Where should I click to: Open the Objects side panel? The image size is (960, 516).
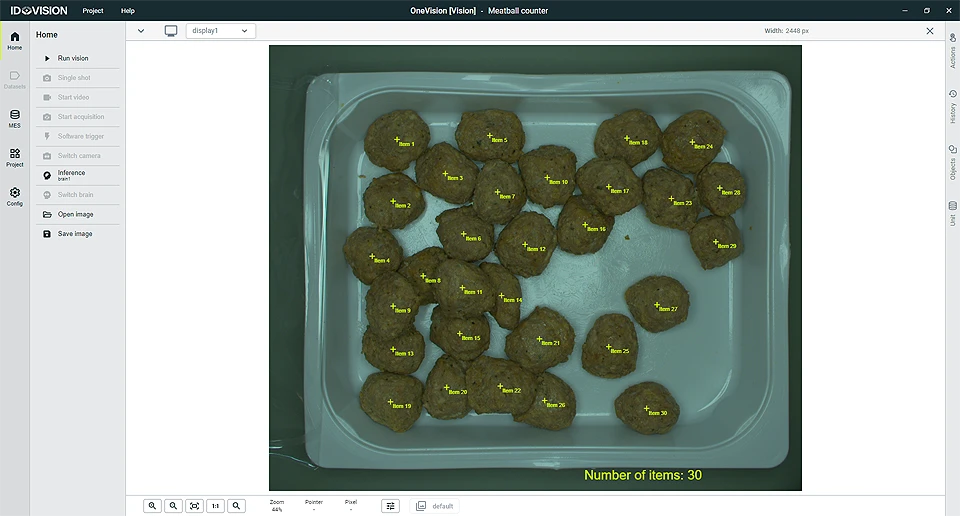[953, 162]
